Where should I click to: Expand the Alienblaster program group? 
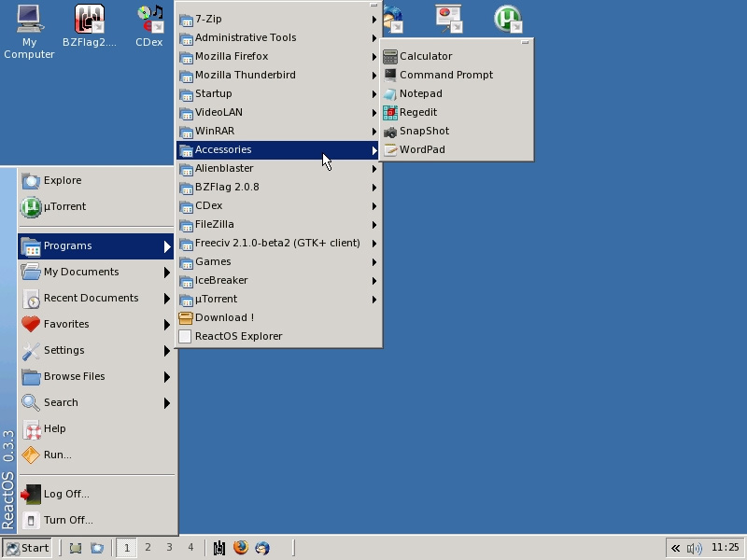point(278,168)
